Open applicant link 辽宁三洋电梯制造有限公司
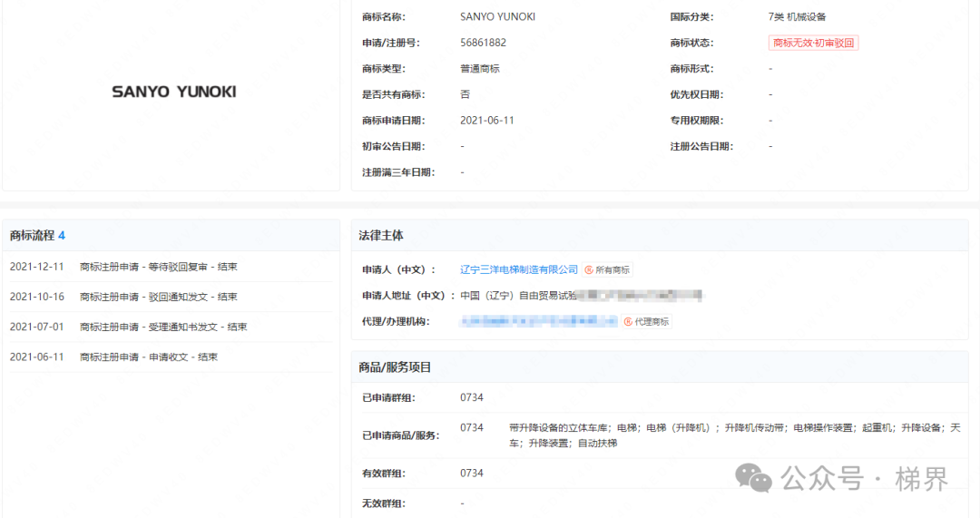The width and height of the screenshot is (980, 518). pos(519,270)
